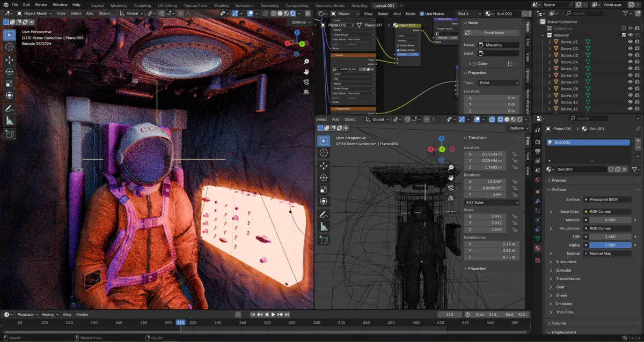
Task: Open the Render menu
Action: 41,5
